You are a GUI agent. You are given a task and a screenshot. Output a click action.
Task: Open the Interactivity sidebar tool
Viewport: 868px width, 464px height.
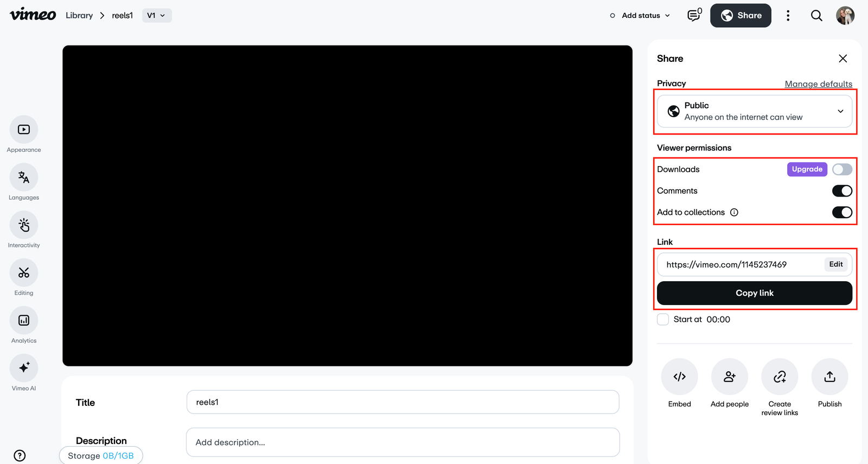click(24, 225)
